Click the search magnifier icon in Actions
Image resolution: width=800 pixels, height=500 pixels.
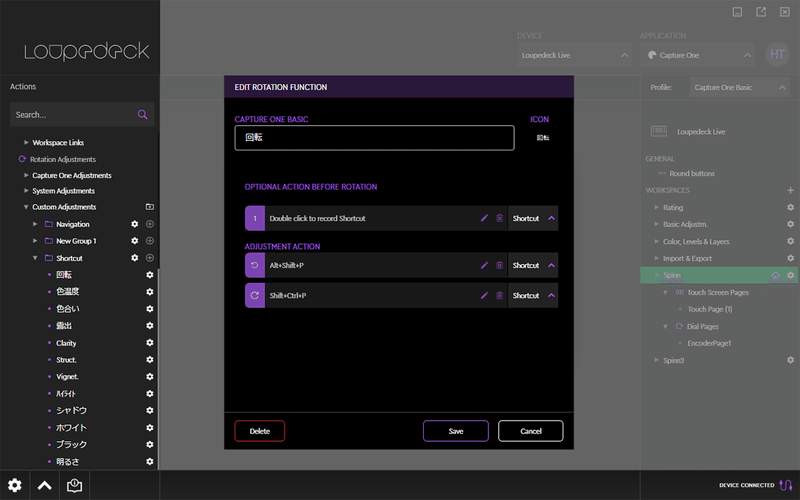142,115
